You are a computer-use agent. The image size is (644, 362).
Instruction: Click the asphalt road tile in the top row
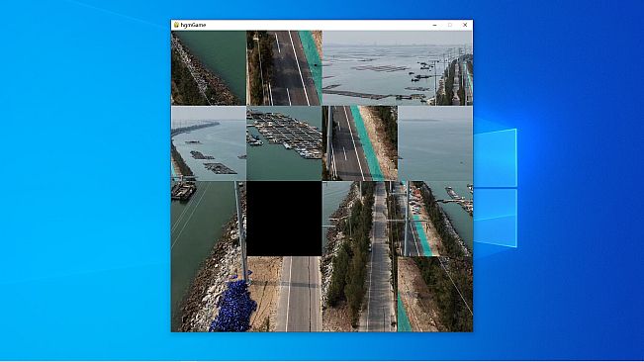pos(284,67)
